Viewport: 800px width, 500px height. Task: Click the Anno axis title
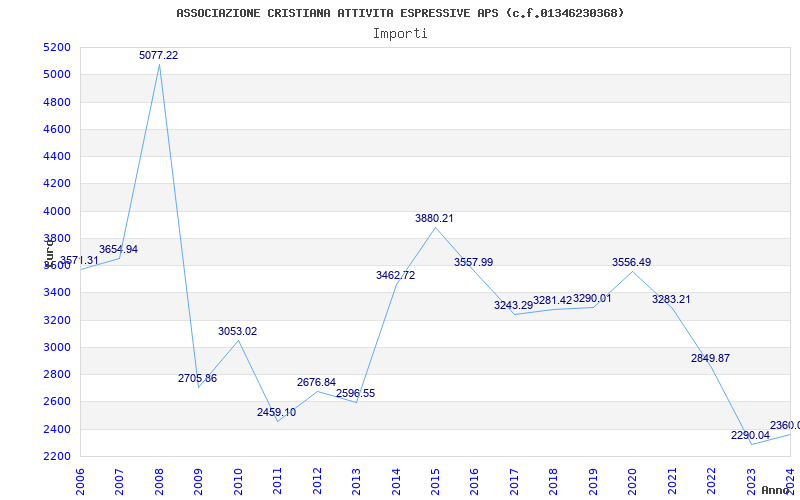tap(777, 490)
